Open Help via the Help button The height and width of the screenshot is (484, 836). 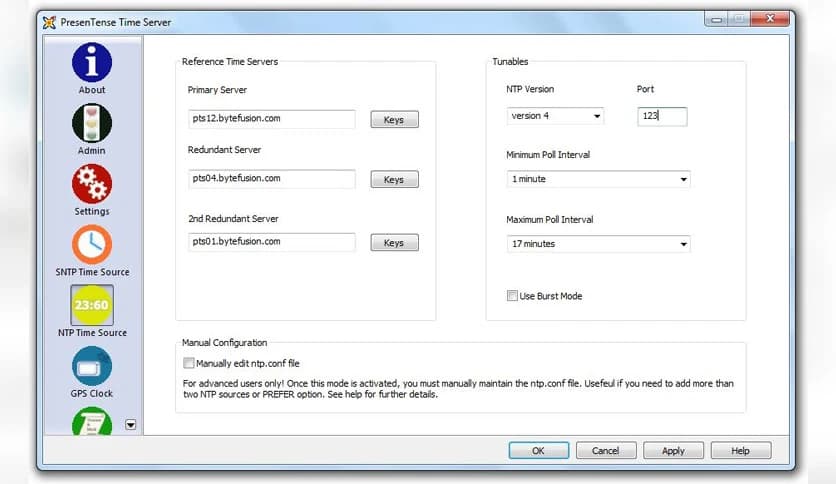(741, 450)
